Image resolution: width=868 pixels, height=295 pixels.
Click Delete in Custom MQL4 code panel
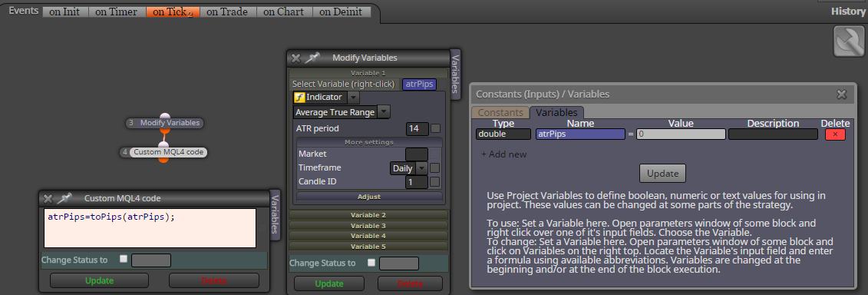[213, 280]
